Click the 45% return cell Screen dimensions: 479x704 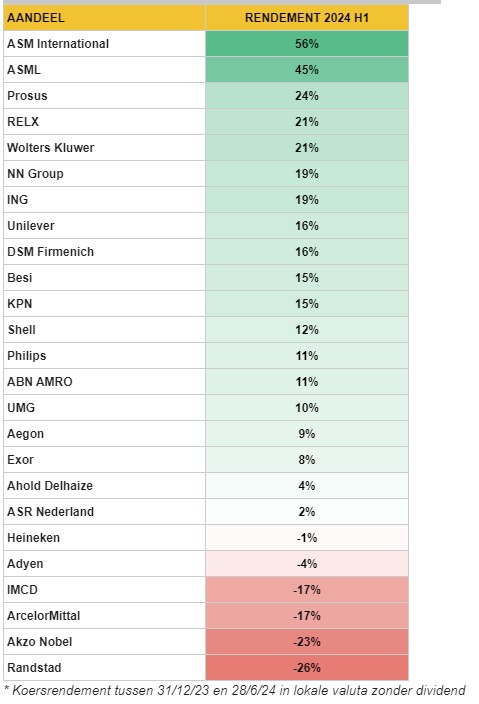click(307, 70)
